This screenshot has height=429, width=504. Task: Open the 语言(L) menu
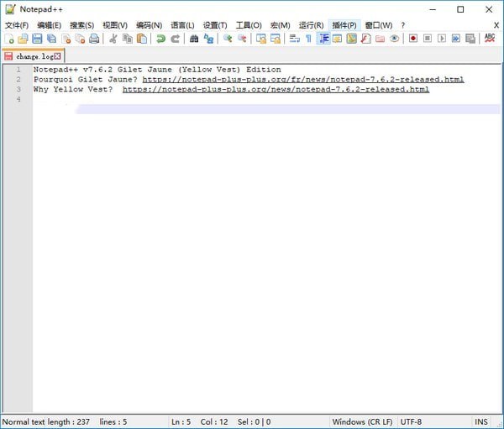[182, 25]
